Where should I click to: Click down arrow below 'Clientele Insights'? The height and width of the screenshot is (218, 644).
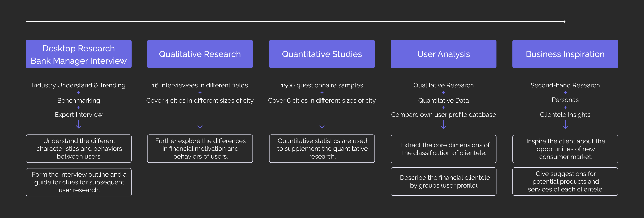[x=565, y=124]
